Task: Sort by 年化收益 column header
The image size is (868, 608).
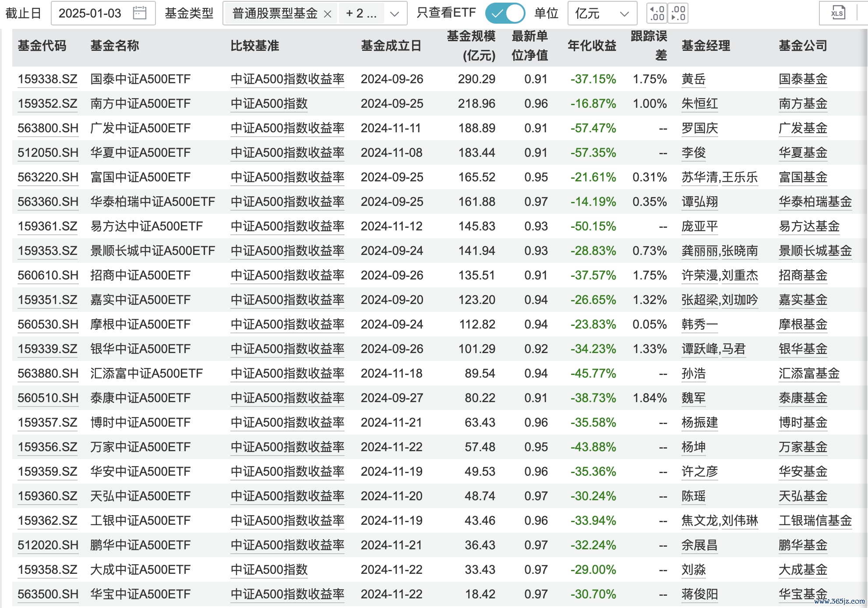Action: (x=592, y=46)
